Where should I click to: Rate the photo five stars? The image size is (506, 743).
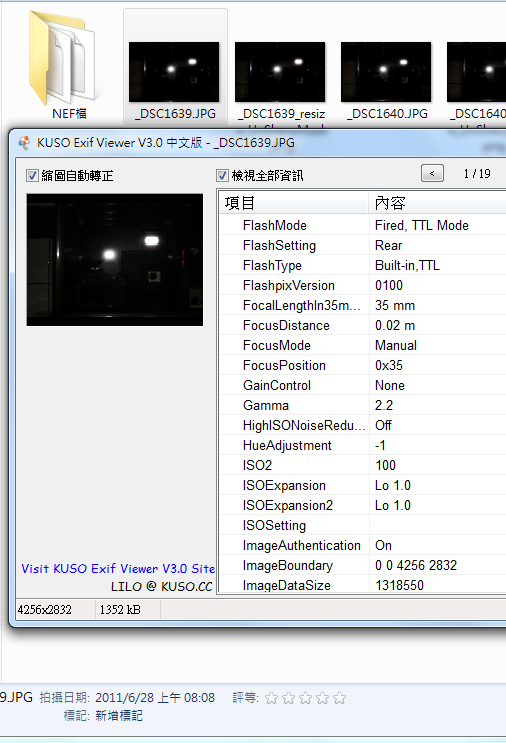(x=340, y=698)
